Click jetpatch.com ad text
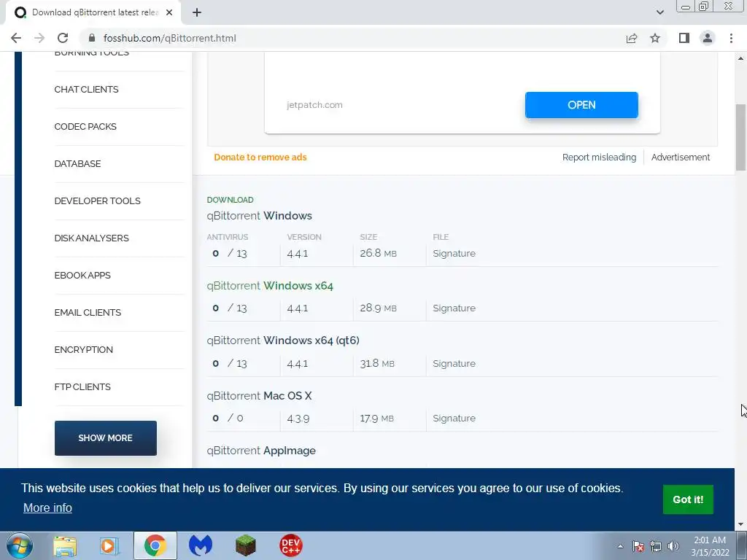Viewport: 747px width, 560px height. point(314,105)
